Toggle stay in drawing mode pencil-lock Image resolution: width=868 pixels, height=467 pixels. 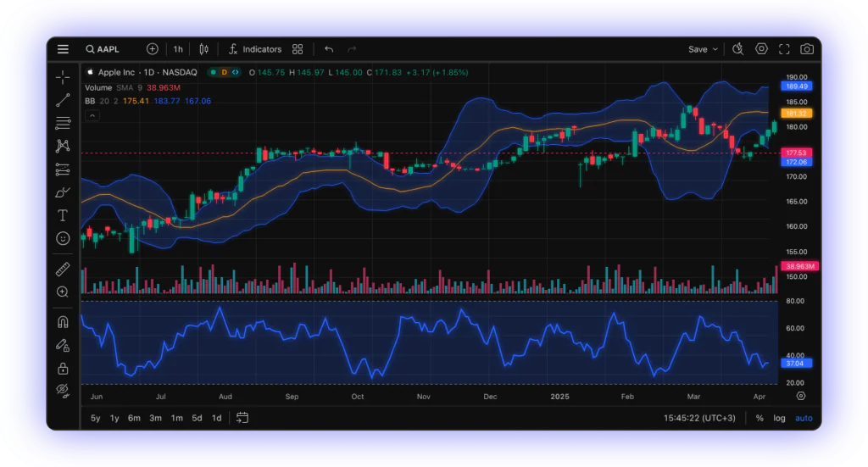click(x=63, y=345)
